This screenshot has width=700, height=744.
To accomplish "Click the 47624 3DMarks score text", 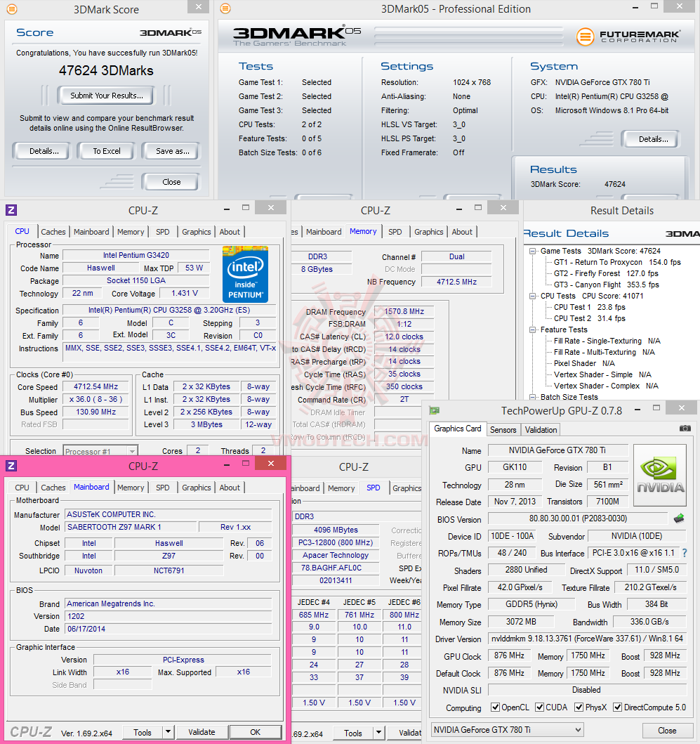I will pos(106,71).
